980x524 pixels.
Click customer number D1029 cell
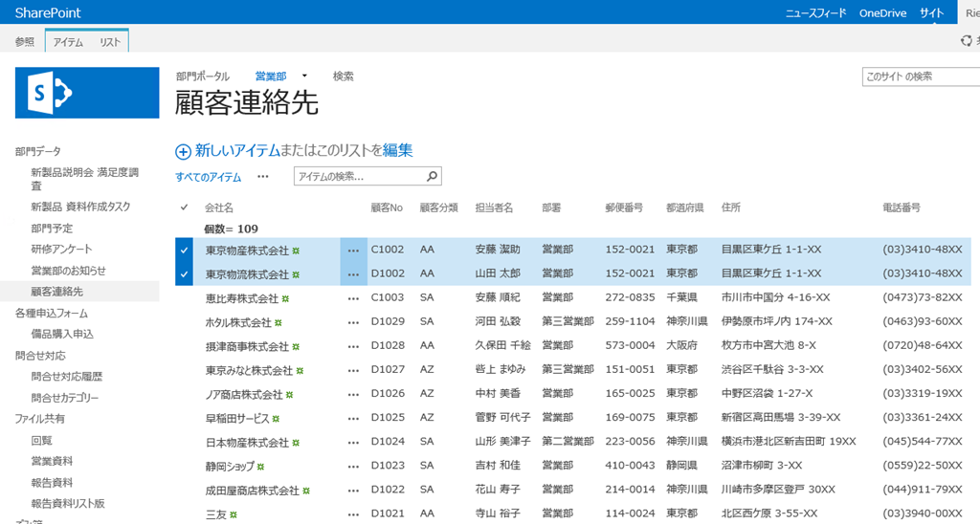(388, 321)
